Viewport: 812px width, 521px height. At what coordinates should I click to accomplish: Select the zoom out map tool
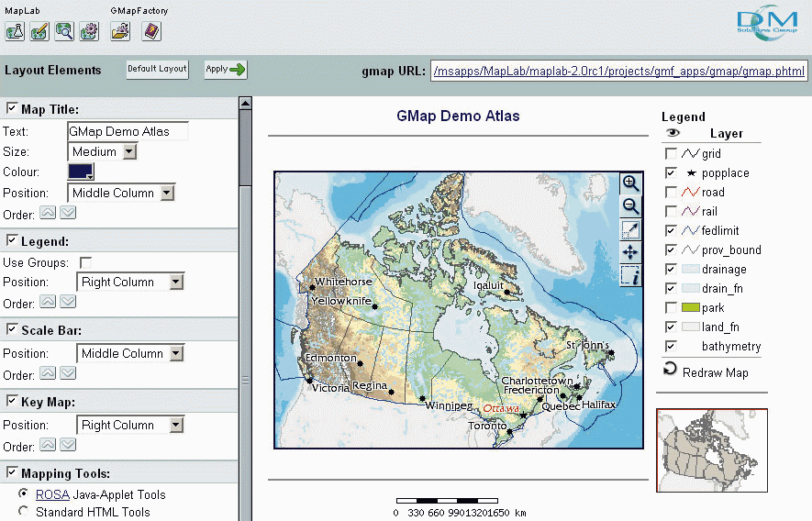point(630,206)
